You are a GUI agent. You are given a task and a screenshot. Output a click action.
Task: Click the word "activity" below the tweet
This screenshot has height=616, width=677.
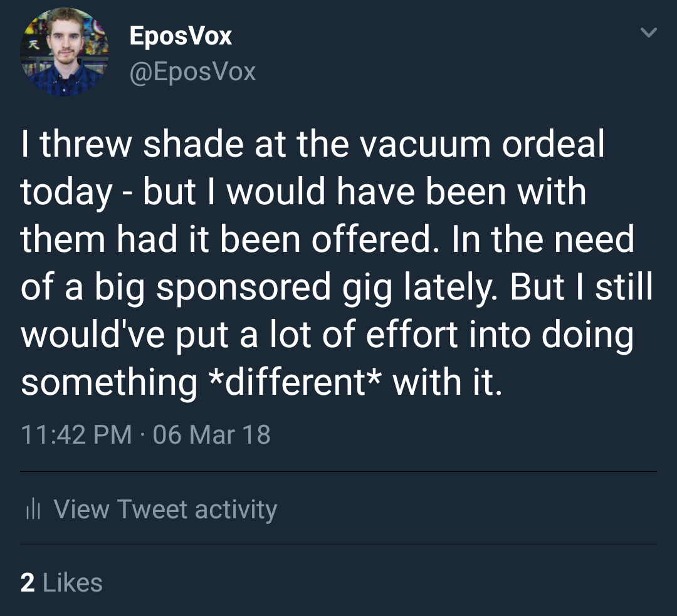coord(236,509)
